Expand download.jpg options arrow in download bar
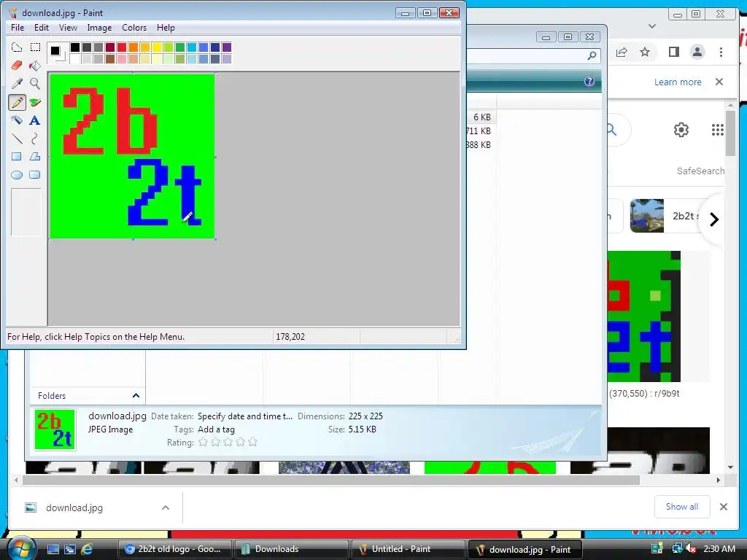Image resolution: width=747 pixels, height=560 pixels. tap(166, 507)
